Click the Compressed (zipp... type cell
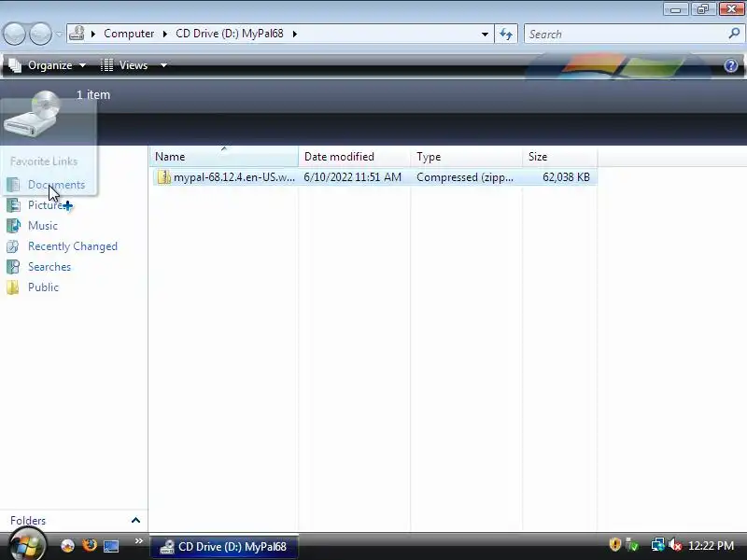Screen dimensions: 747x560 (x=465, y=177)
